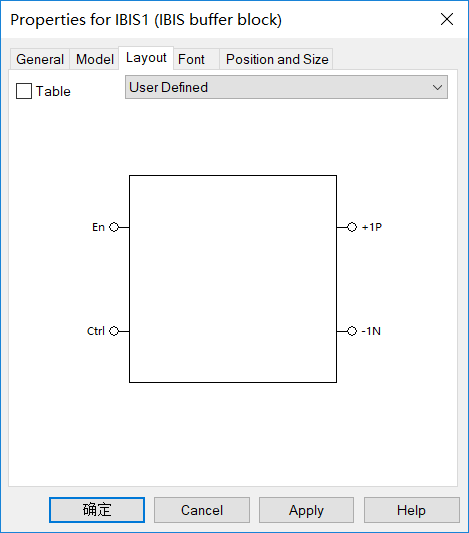Open the User Defined layout dropdown
Image resolution: width=469 pixels, height=533 pixels.
pyautogui.click(x=286, y=87)
